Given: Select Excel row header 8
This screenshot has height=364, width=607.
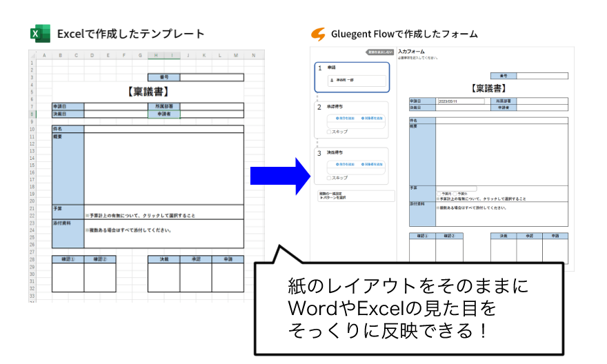Looking at the screenshot, I should (x=32, y=114).
